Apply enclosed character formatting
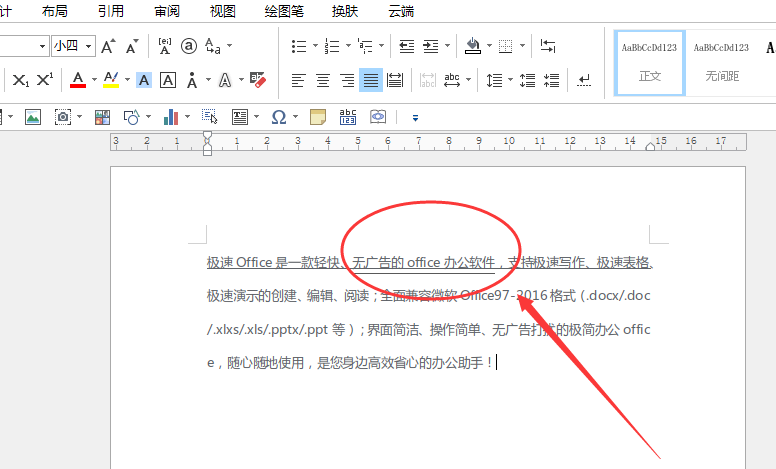The width and height of the screenshot is (776, 469). click(x=189, y=47)
